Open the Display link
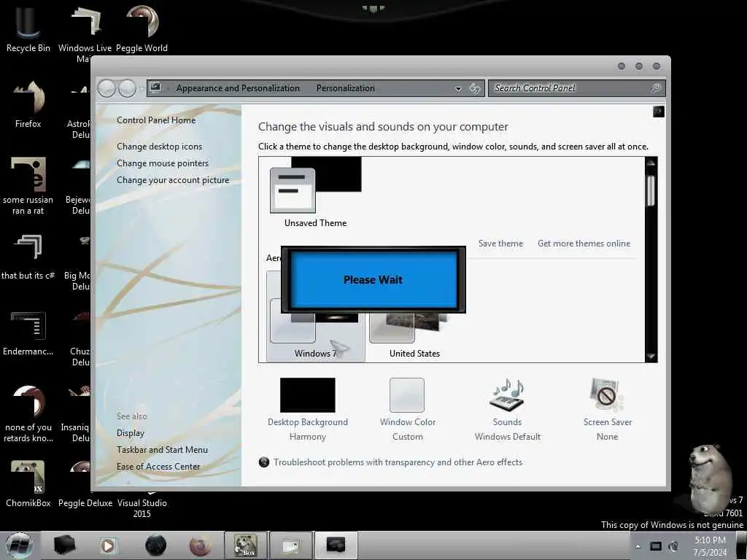747x560 pixels. [x=130, y=433]
